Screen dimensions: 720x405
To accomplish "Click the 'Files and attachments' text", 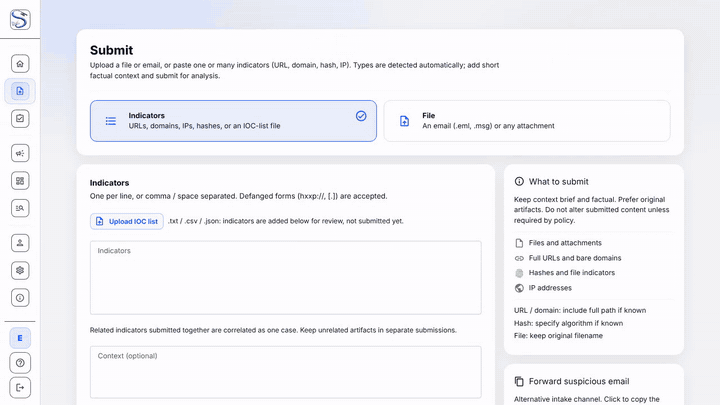I will 565,243.
